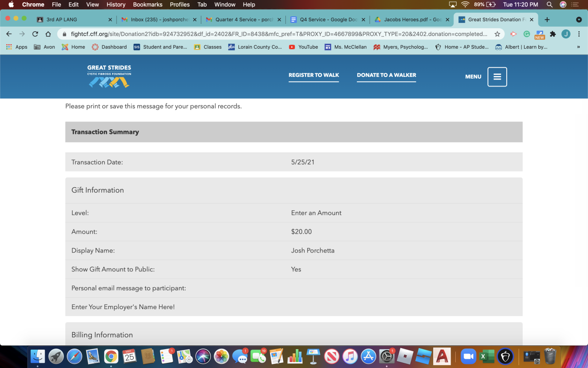Open the Bookmarks menu in the menu bar

click(x=147, y=5)
